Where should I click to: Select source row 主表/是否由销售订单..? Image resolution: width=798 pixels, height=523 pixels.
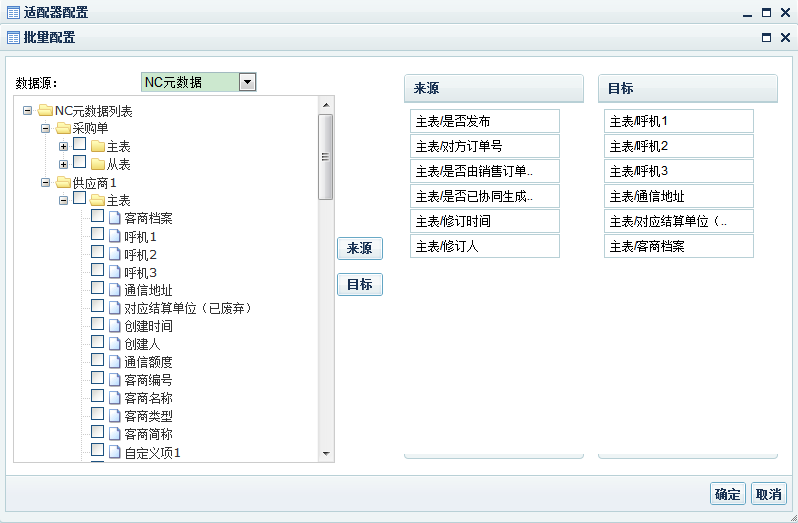tap(484, 171)
